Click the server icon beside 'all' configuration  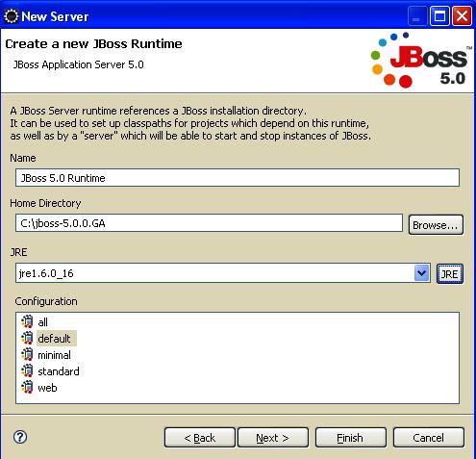click(27, 321)
